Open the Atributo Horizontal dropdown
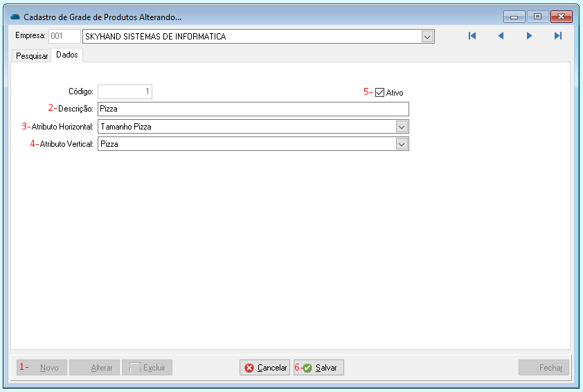Viewport: 583px width, 392px height. pyautogui.click(x=402, y=127)
